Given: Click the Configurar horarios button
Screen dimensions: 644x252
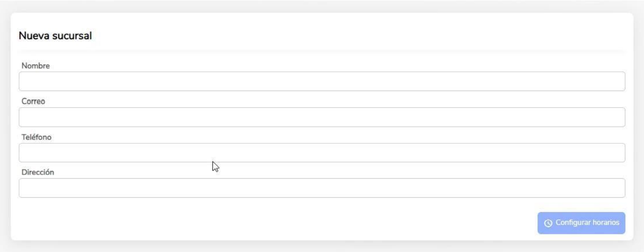Looking at the screenshot, I should click(581, 223).
